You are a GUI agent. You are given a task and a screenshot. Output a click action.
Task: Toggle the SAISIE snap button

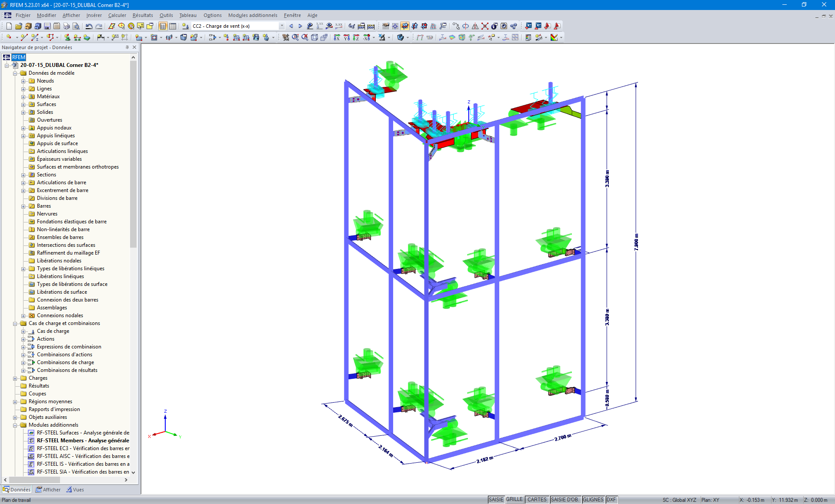(496, 500)
